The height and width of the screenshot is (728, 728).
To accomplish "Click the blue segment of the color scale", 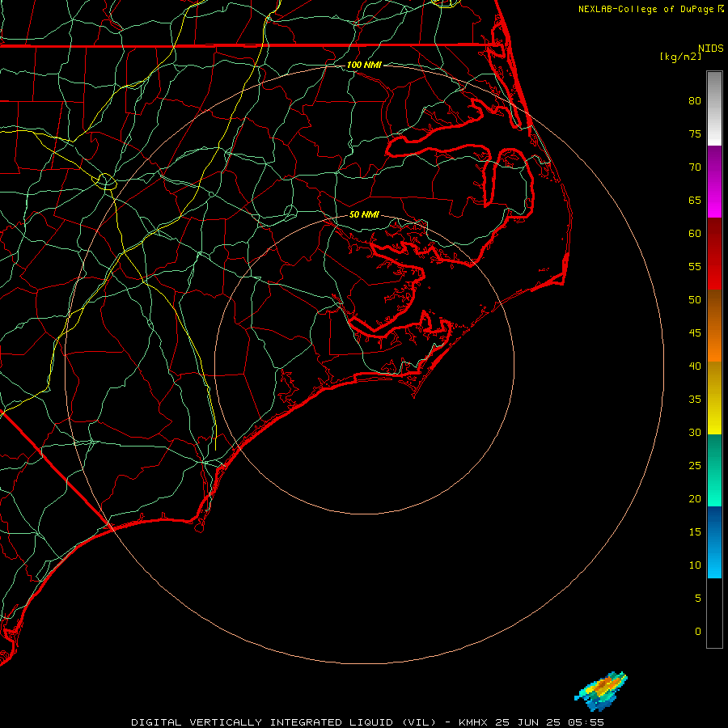I will coord(714,542).
